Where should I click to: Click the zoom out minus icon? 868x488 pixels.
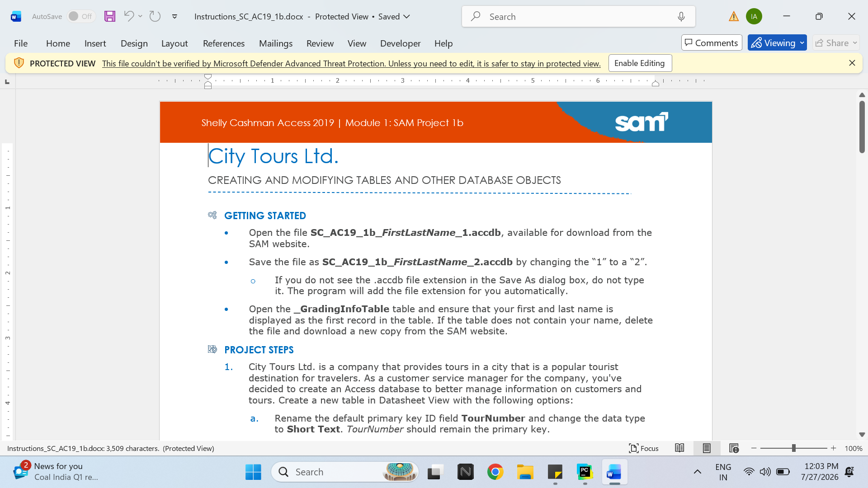coord(754,448)
